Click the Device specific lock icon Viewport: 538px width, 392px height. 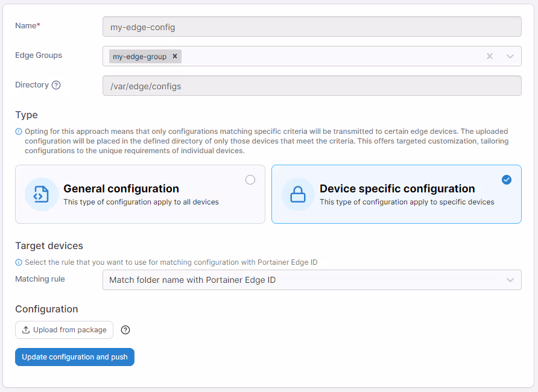pos(297,194)
